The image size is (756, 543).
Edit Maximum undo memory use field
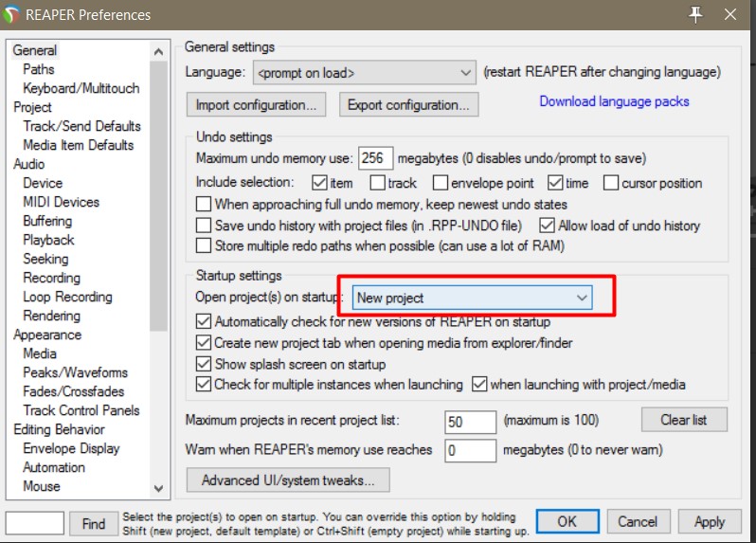click(375, 158)
